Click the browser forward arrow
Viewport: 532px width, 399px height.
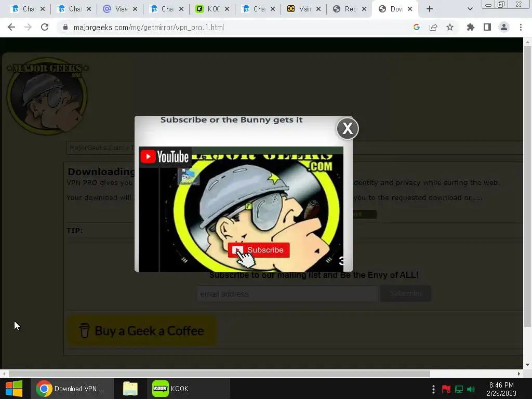(x=28, y=27)
